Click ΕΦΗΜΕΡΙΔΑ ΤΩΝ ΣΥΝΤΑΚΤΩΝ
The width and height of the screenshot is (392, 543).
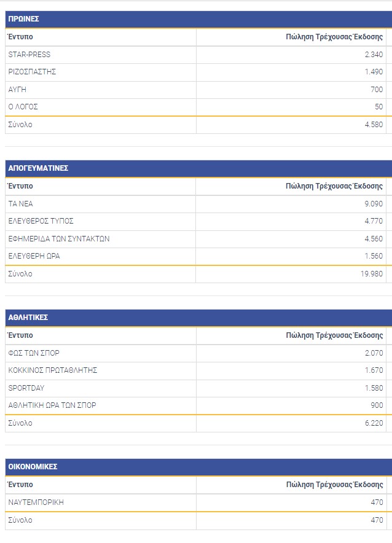[59, 239]
